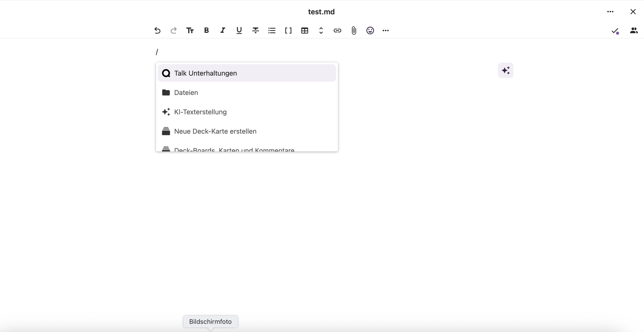
Task: Open remaining toolbar actions overflow menu
Action: (x=386, y=30)
